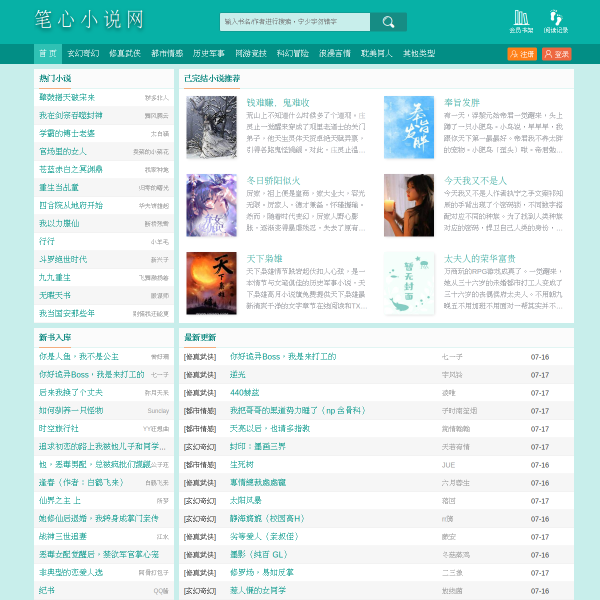Click the red 登录 login button
This screenshot has width=600, height=600.
click(556, 54)
